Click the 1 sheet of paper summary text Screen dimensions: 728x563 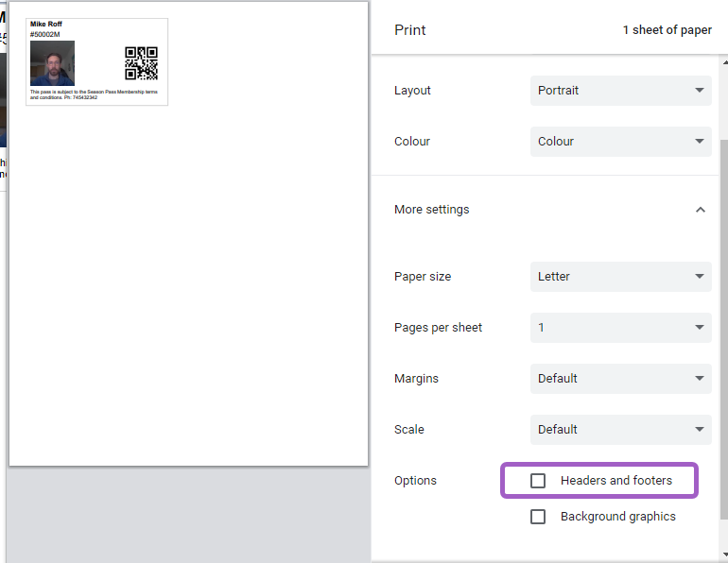[x=667, y=30]
